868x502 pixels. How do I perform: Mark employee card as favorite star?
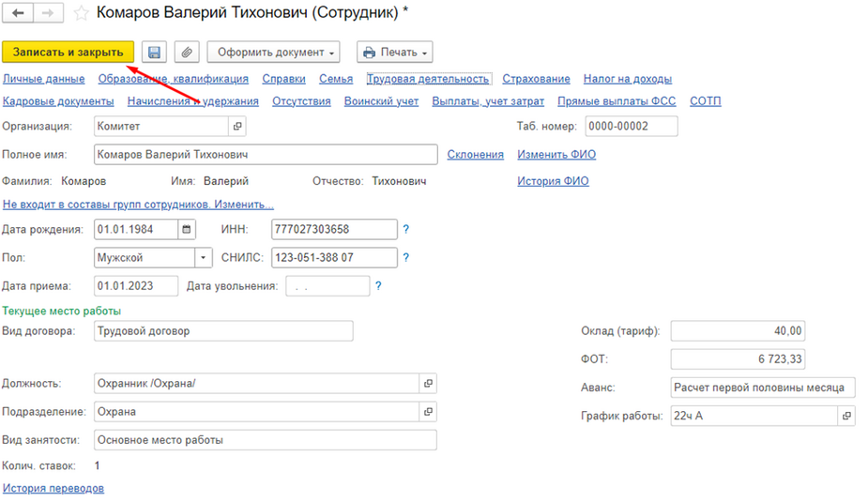[x=82, y=13]
